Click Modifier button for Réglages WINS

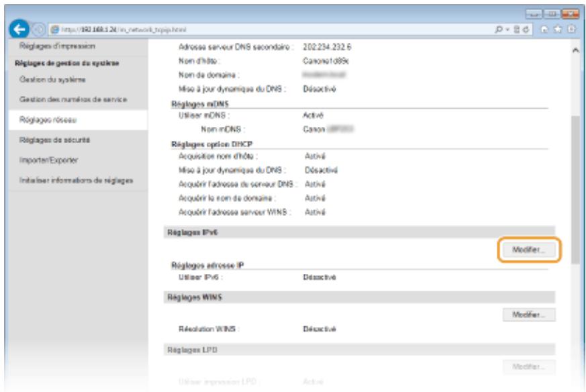click(x=528, y=315)
